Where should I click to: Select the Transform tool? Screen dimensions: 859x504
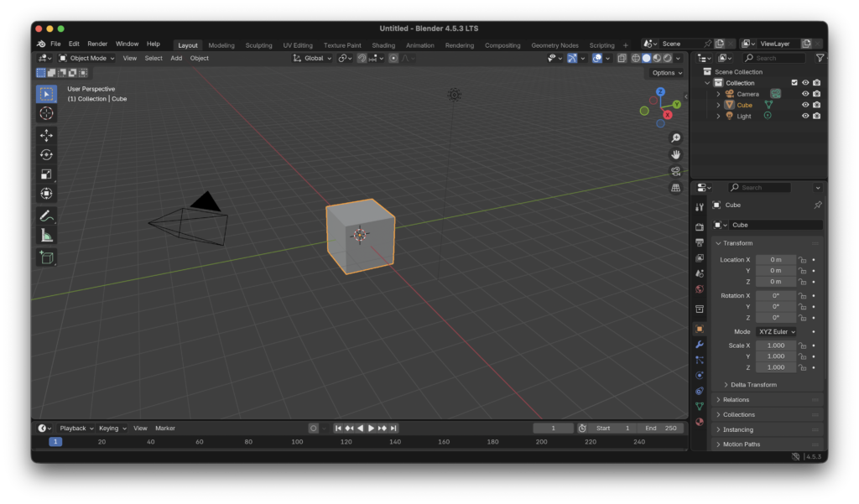click(47, 194)
